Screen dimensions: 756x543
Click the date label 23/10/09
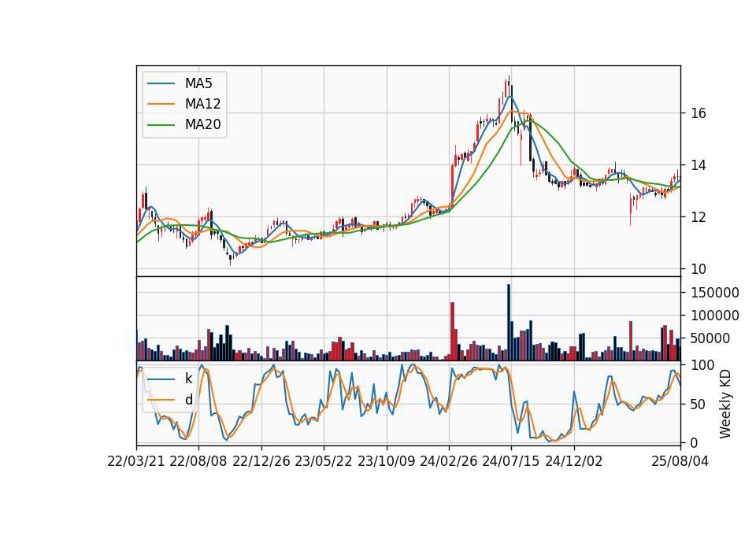click(x=386, y=461)
